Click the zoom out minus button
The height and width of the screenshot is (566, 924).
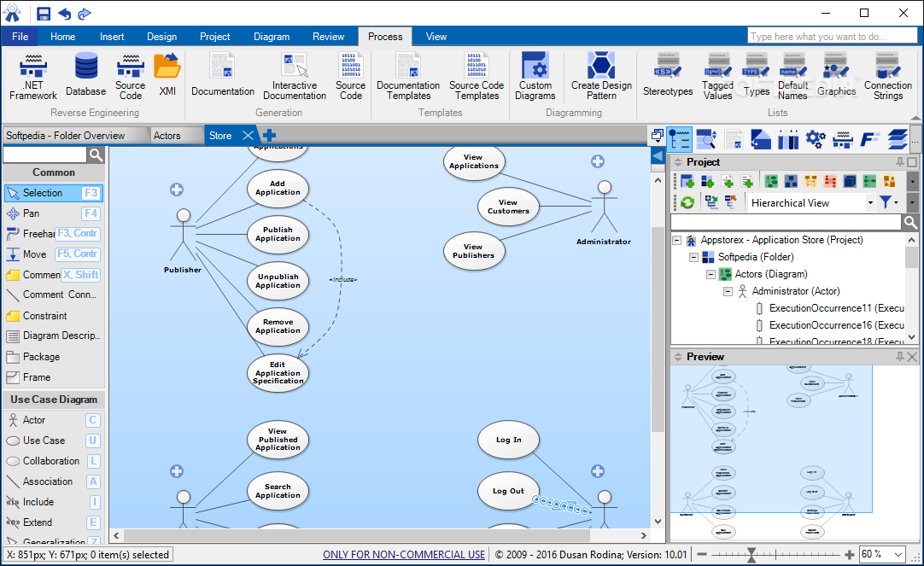tap(701, 555)
